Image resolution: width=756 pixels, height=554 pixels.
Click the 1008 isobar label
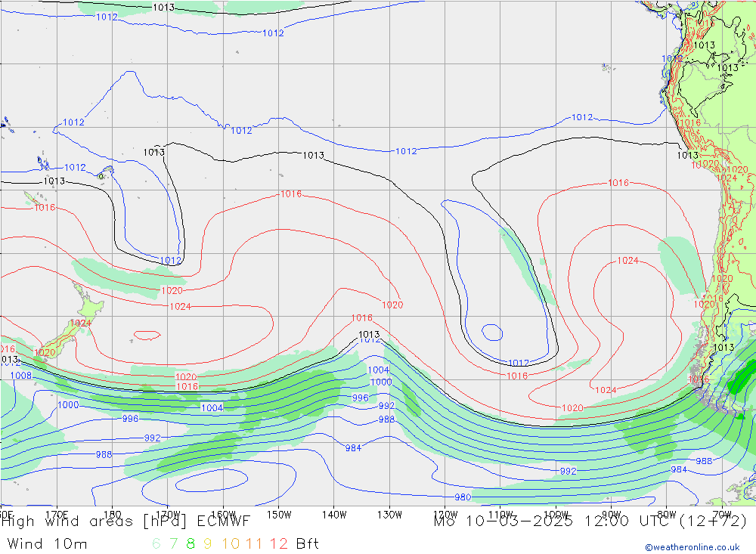[21, 376]
